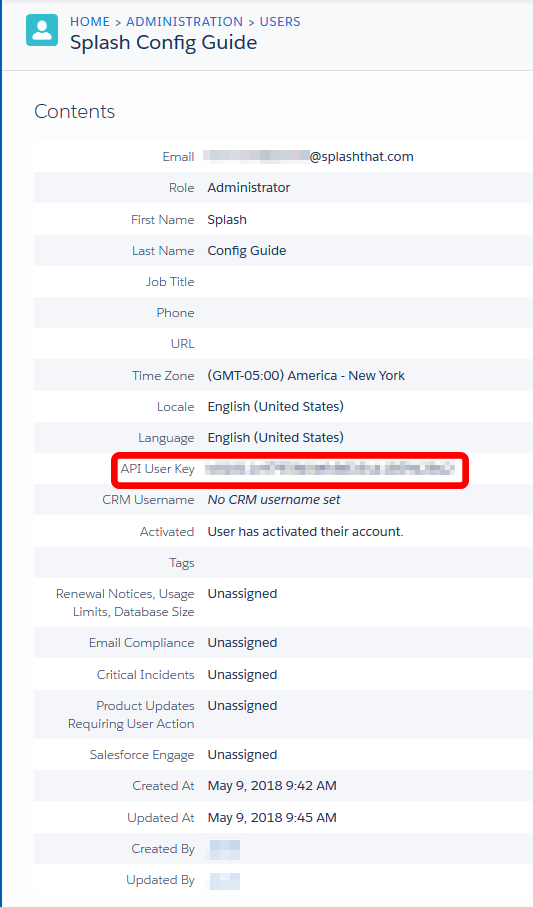Click the Time Zone label

coord(163,376)
